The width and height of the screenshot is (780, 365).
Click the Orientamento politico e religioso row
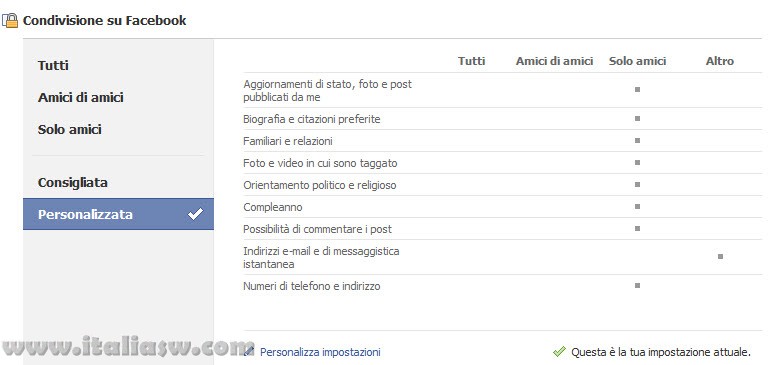502,184
